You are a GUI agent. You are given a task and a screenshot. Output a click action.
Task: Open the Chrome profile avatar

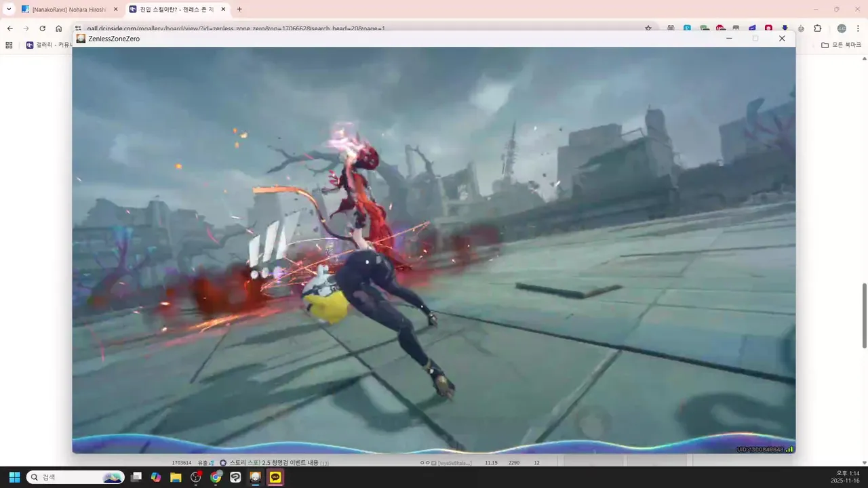click(x=842, y=28)
